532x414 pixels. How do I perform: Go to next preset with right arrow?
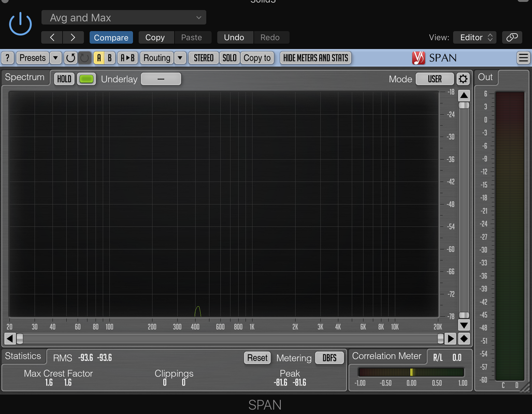click(x=73, y=37)
